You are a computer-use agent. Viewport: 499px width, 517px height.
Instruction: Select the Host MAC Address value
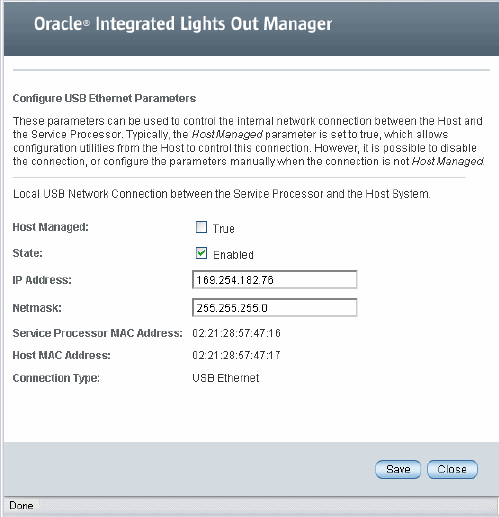[x=236, y=355]
